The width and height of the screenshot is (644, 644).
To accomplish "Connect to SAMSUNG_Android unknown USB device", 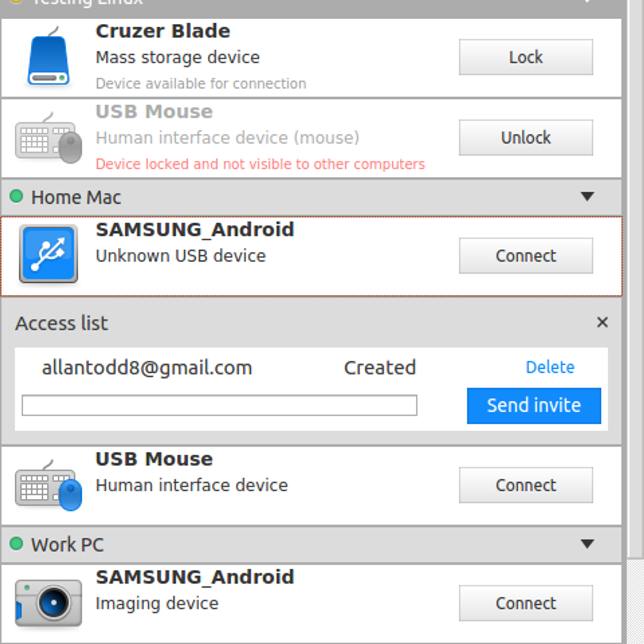I will click(526, 256).
